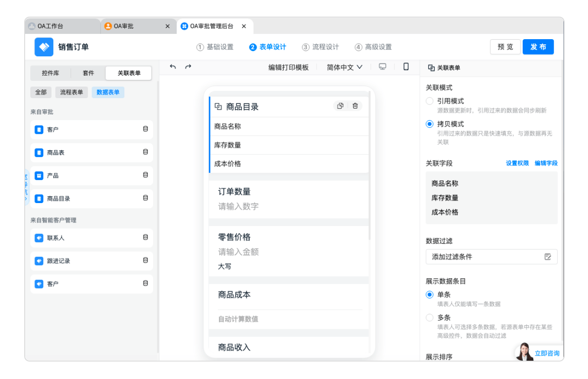The height and width of the screenshot is (379, 588).
Task: Choose 多条 display data option
Action: pyautogui.click(x=430, y=317)
